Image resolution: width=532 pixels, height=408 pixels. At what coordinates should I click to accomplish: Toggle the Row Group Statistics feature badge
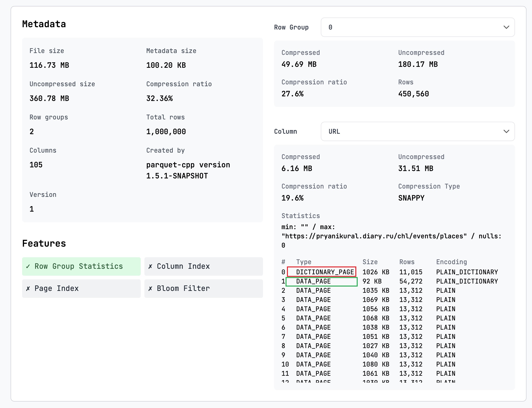tap(81, 266)
